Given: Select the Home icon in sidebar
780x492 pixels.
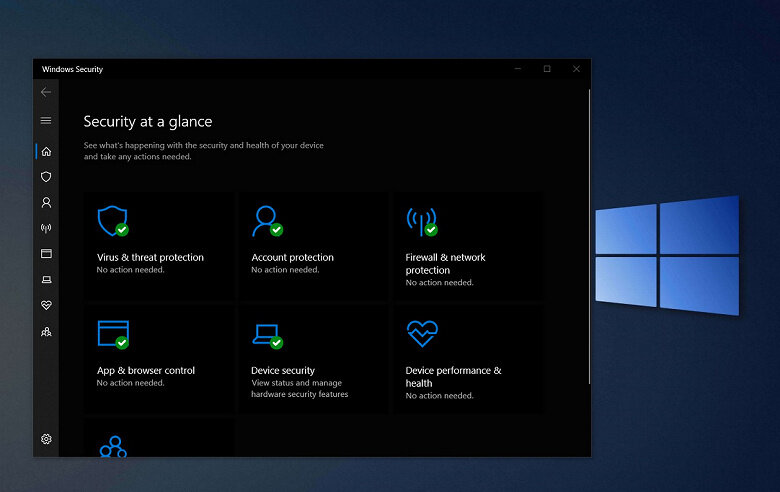Looking at the screenshot, I should point(46,151).
